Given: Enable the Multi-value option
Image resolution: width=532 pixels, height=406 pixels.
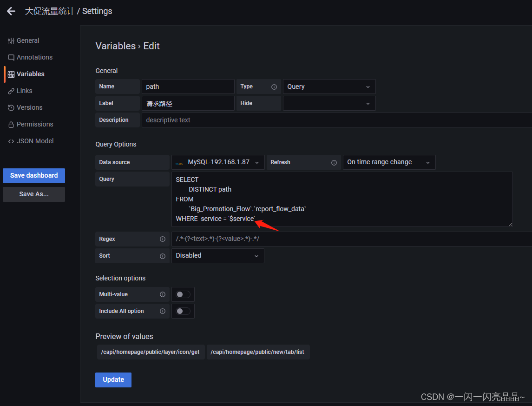Looking at the screenshot, I should 183,294.
